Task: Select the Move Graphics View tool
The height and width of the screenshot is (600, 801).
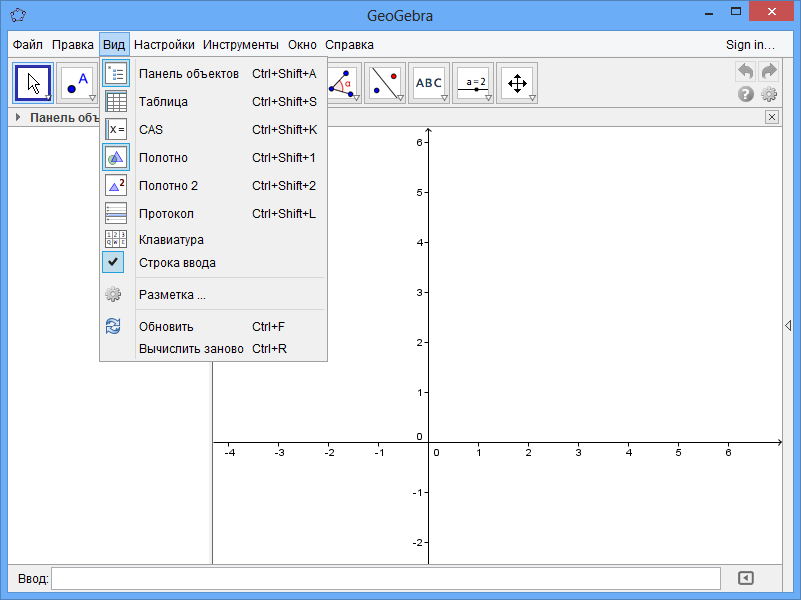Action: point(517,83)
